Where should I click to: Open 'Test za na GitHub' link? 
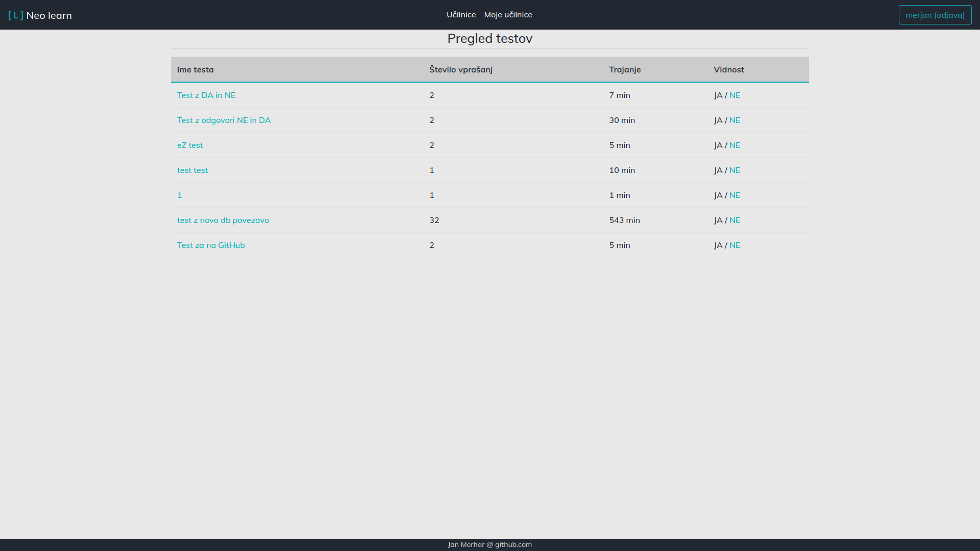tap(211, 245)
